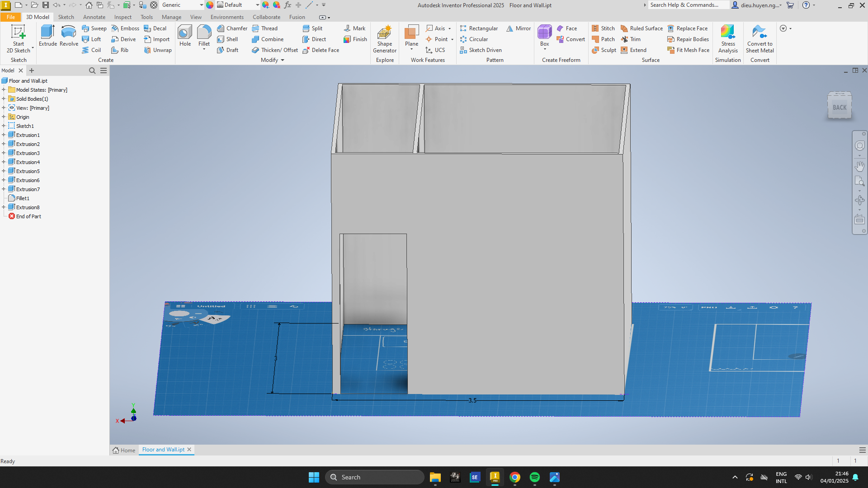Click the Ruled Surface tool

tap(642, 28)
